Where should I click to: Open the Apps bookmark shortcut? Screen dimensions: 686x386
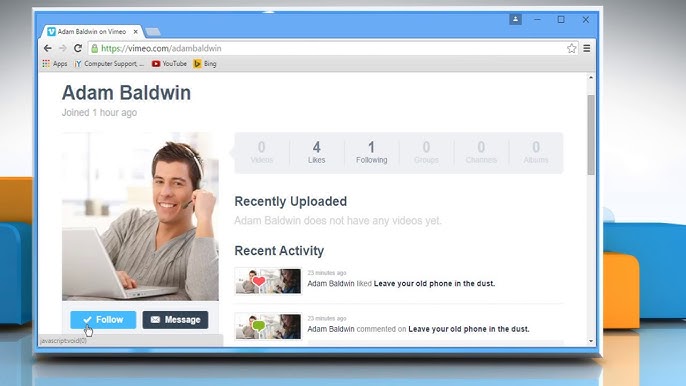(55, 64)
